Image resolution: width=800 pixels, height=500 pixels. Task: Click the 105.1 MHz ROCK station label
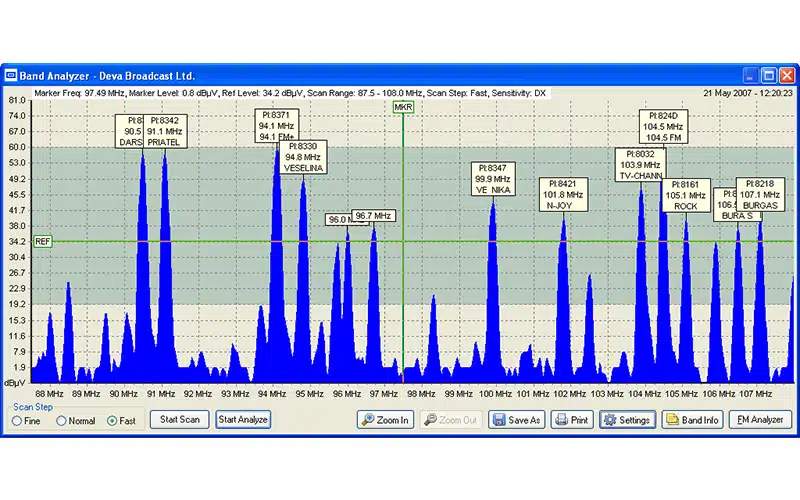click(x=686, y=195)
